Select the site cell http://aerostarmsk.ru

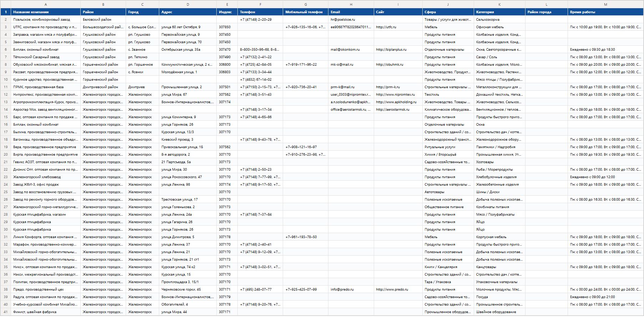pyautogui.click(x=398, y=110)
